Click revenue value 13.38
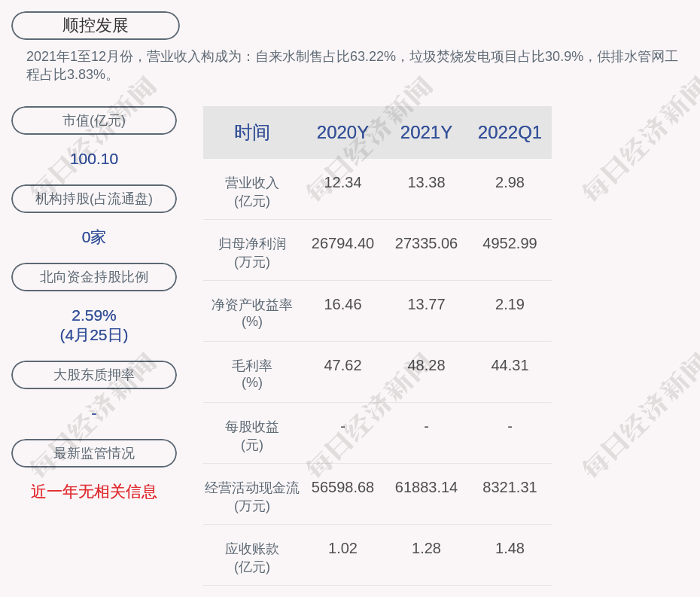The height and width of the screenshot is (597, 700). coord(426,183)
